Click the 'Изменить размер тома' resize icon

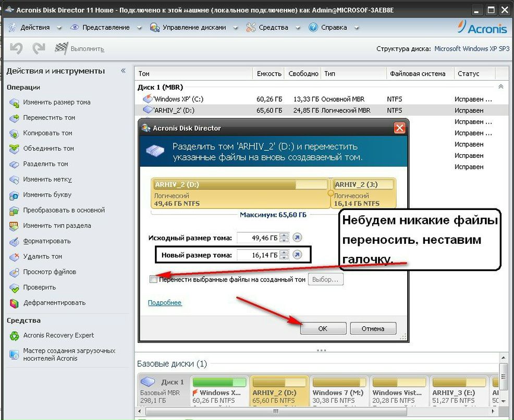coord(14,103)
